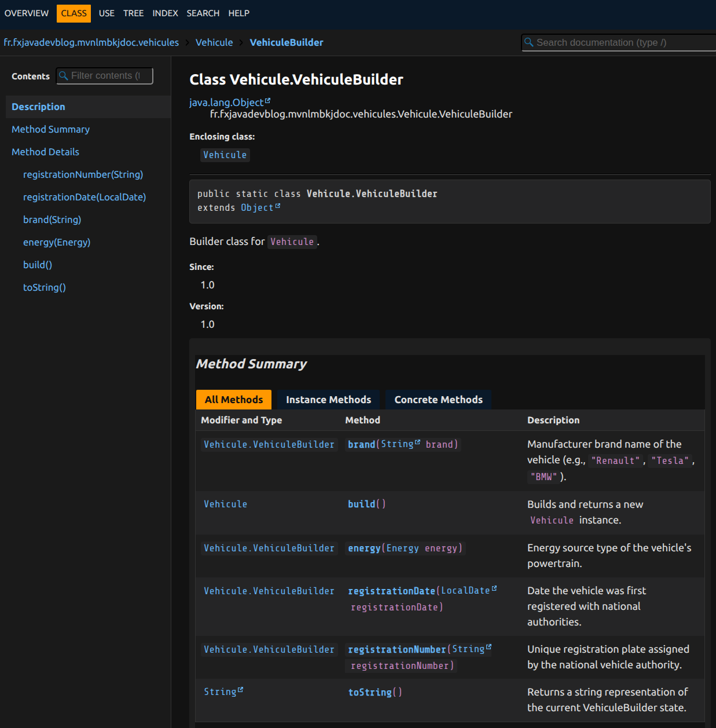
Task: Click Vehicule.VehiculeBuilder return type in energy row
Action: click(x=269, y=548)
